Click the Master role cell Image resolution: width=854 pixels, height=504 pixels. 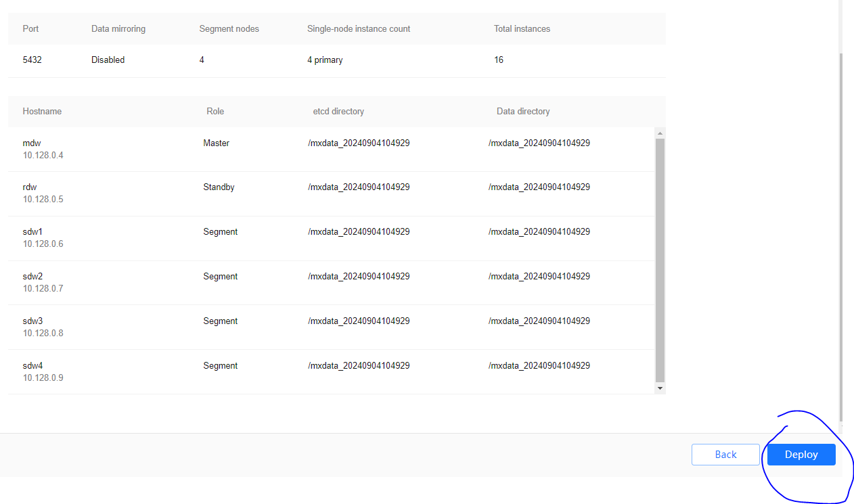tap(217, 143)
